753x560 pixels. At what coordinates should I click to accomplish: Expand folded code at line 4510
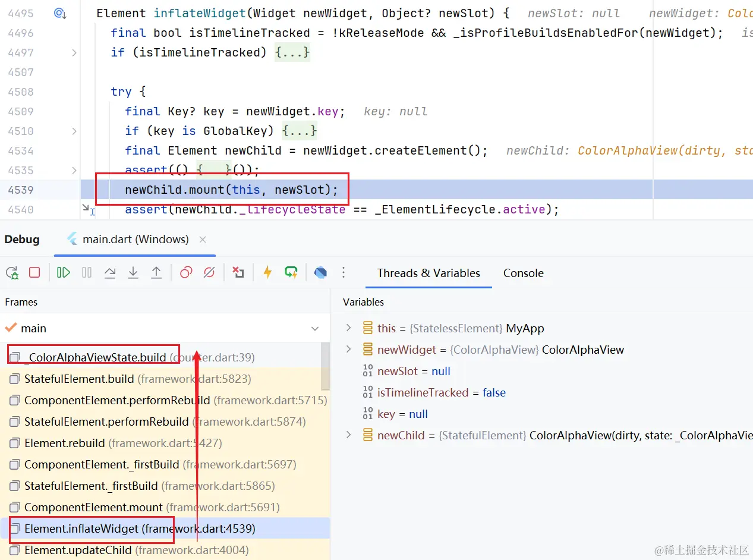click(74, 131)
